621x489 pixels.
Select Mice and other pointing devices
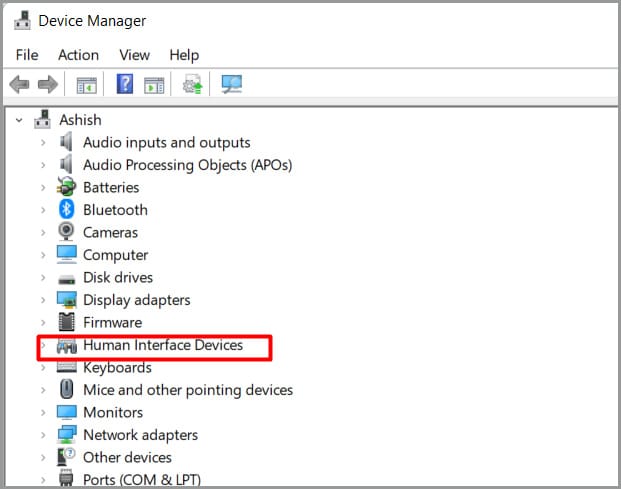pyautogui.click(x=188, y=390)
